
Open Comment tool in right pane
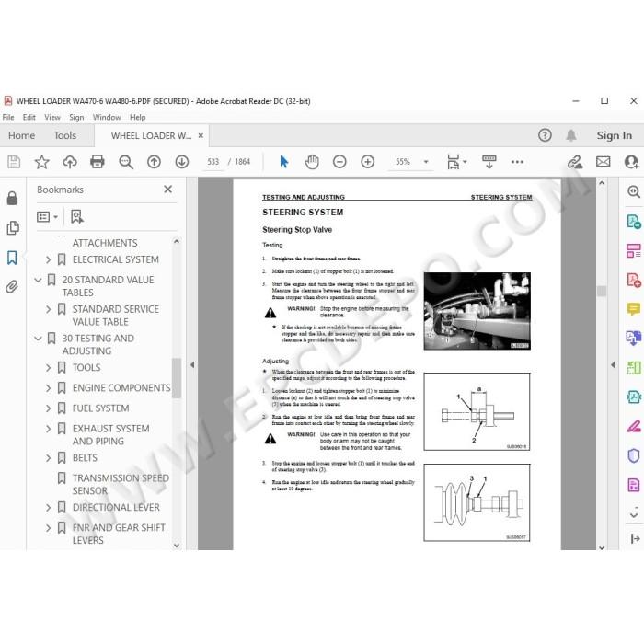click(633, 309)
